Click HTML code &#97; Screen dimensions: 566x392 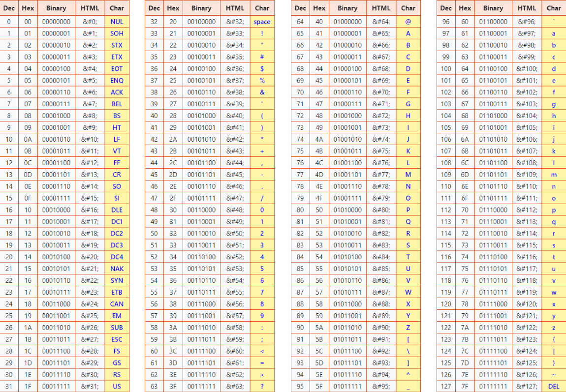point(527,33)
